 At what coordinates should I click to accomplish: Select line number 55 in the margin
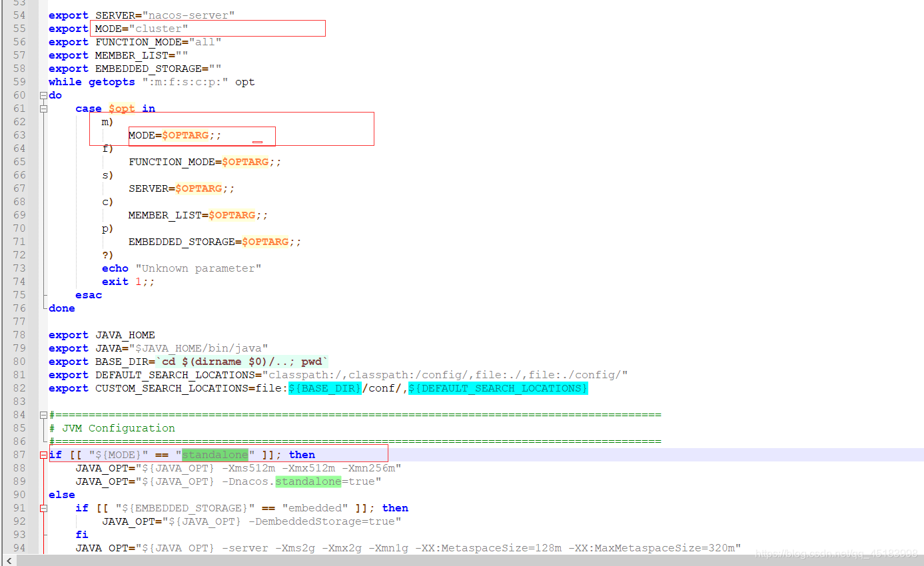point(19,29)
